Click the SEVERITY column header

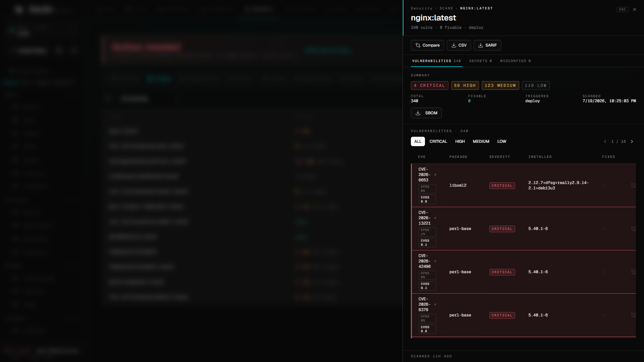point(499,157)
